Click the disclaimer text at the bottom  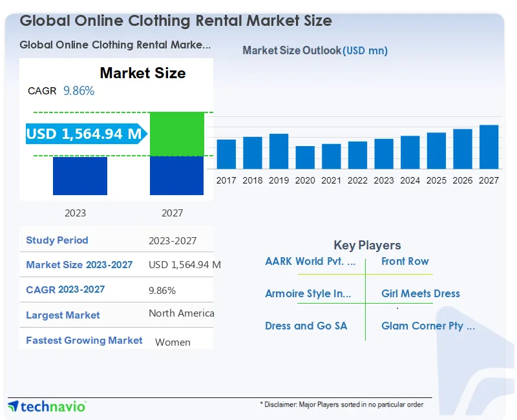(x=342, y=404)
